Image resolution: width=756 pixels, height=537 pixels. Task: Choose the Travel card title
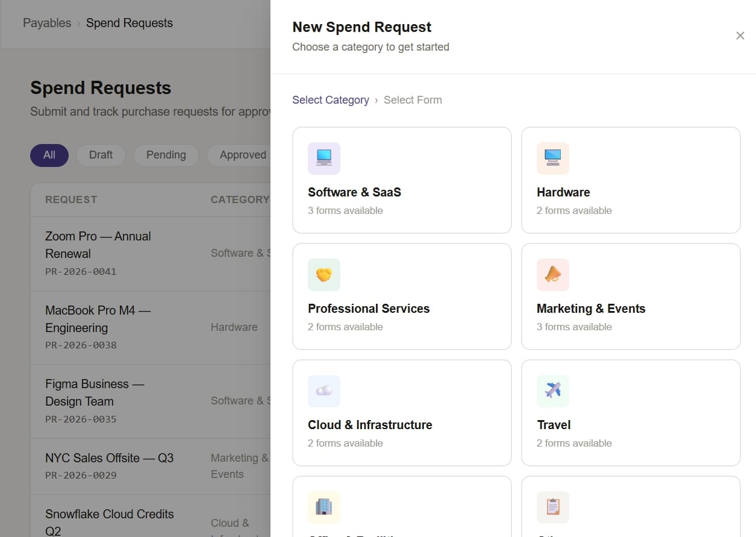click(554, 425)
